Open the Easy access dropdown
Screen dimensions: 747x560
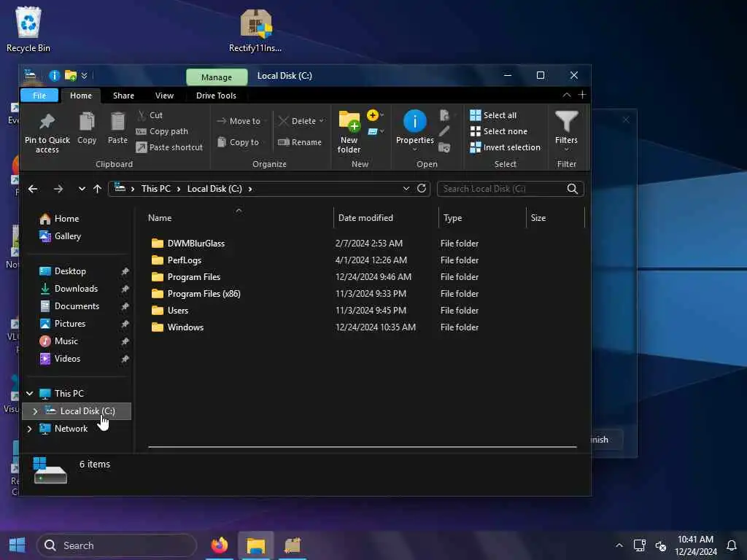tap(376, 131)
